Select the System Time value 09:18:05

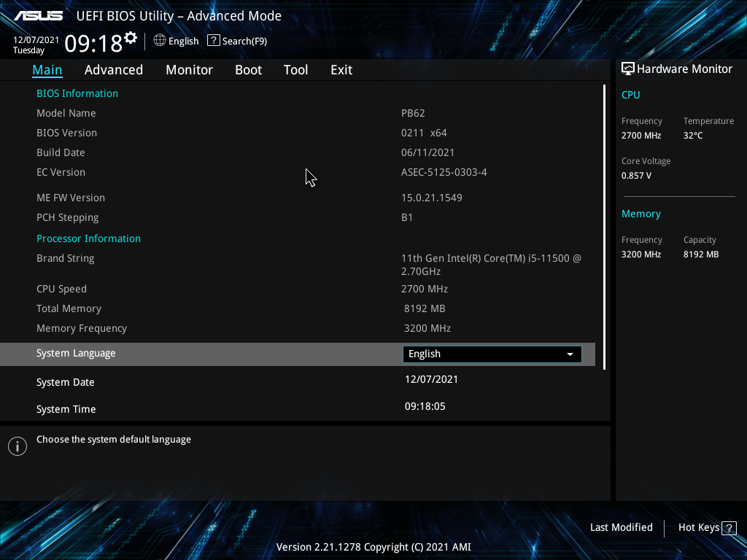[x=425, y=406]
